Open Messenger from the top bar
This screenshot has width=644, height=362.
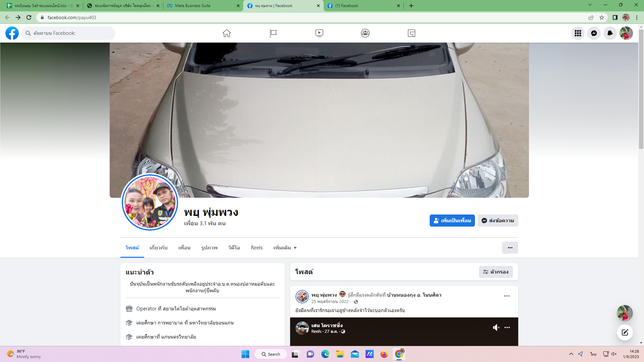594,33
